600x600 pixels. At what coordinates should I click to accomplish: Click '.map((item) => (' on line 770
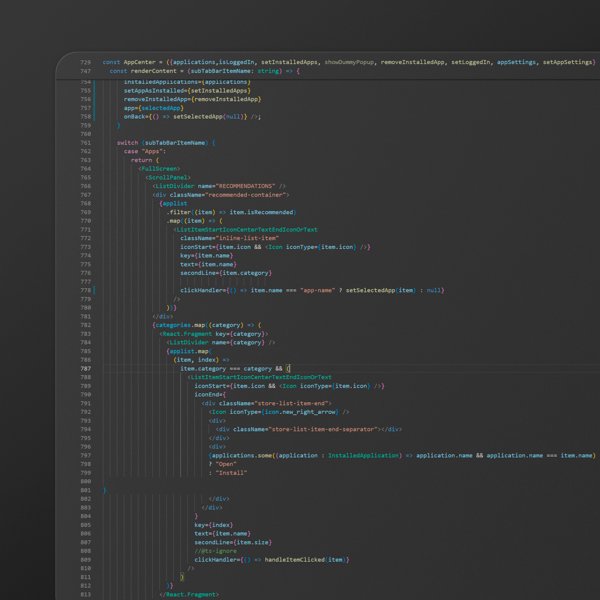click(194, 221)
